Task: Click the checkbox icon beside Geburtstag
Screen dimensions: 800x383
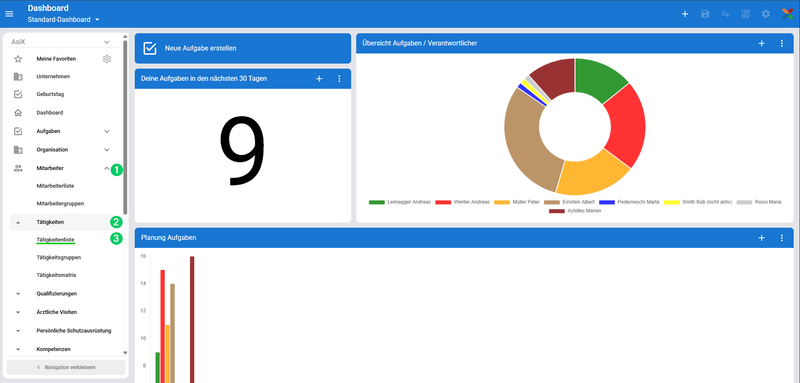Action: (18, 94)
